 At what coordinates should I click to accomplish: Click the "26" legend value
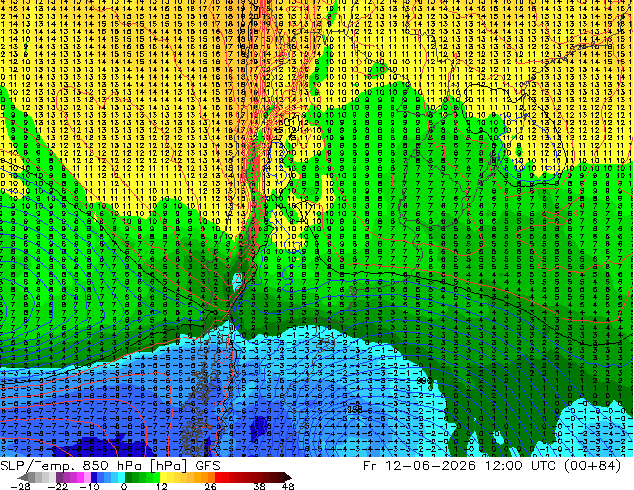pyautogui.click(x=211, y=486)
